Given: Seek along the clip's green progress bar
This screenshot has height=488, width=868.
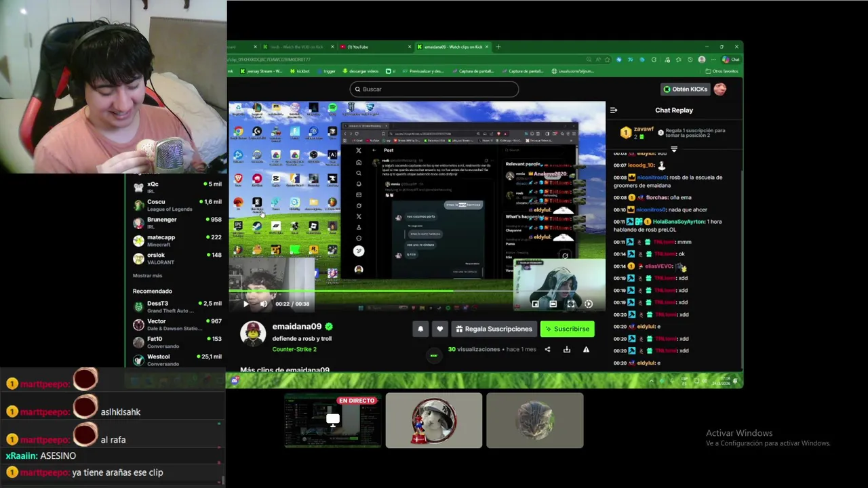Looking at the screenshot, I should pos(416,291).
